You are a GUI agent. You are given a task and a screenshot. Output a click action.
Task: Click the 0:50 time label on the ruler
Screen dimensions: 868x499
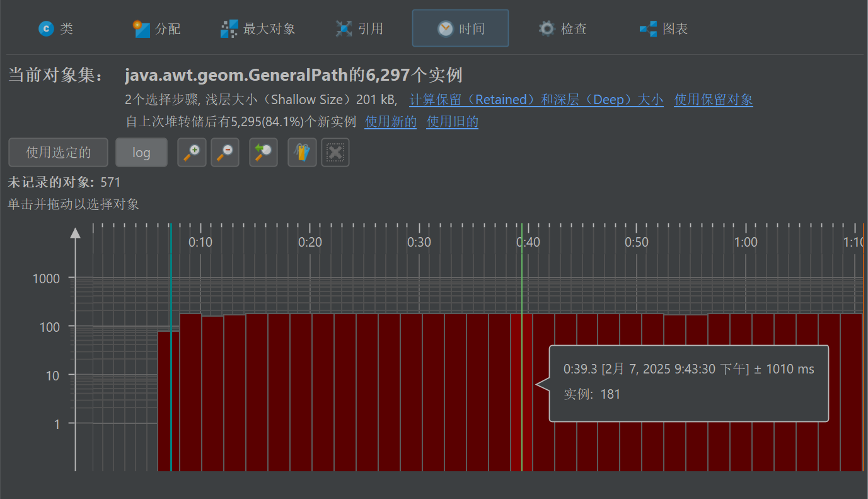[637, 242]
